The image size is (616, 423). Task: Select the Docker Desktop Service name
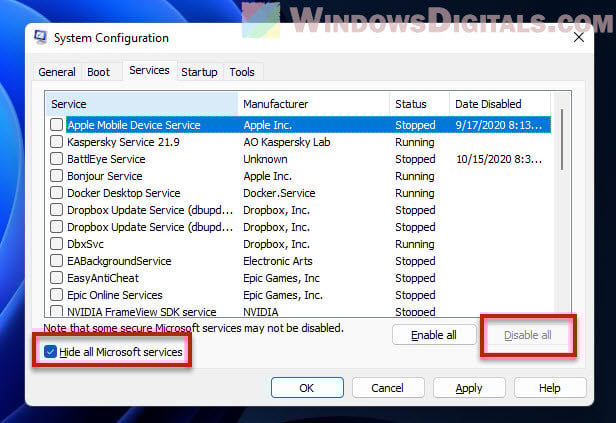(124, 193)
